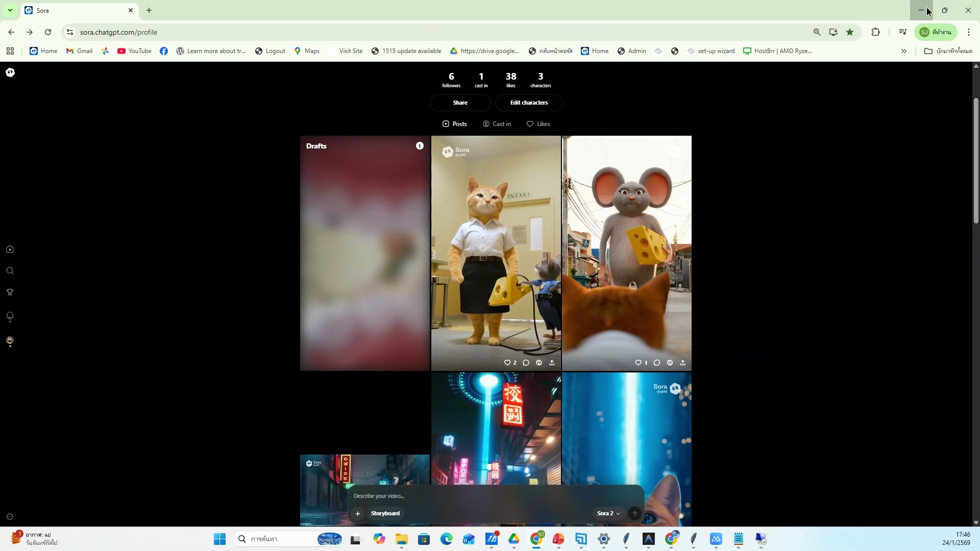Expand the Sora 2 model dropdown
The width and height of the screenshot is (980, 551).
(x=608, y=513)
